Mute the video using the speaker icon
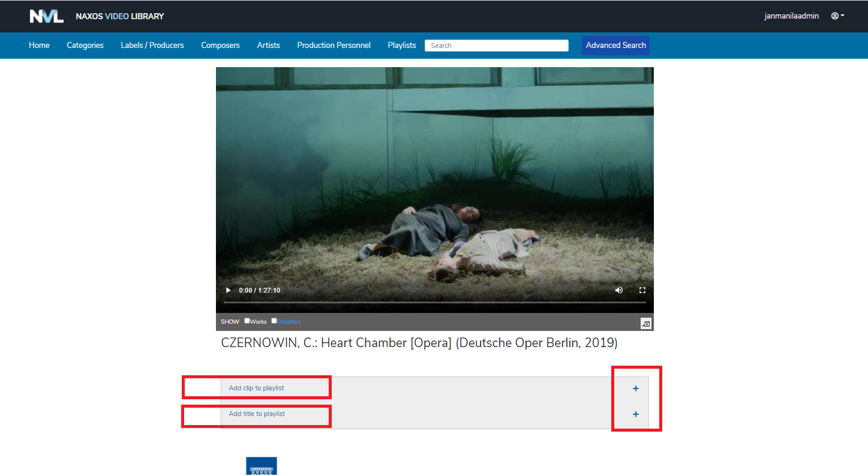 point(618,290)
